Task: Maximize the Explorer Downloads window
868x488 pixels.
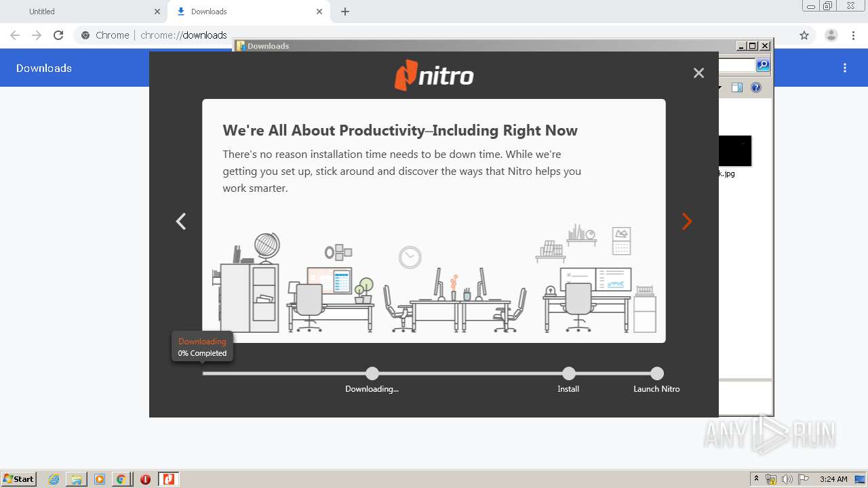Action: 753,46
